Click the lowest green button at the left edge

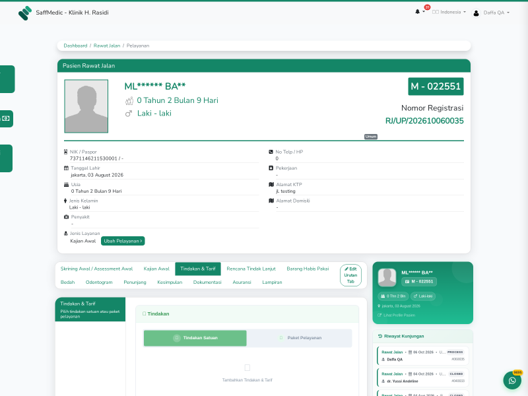click(6, 158)
